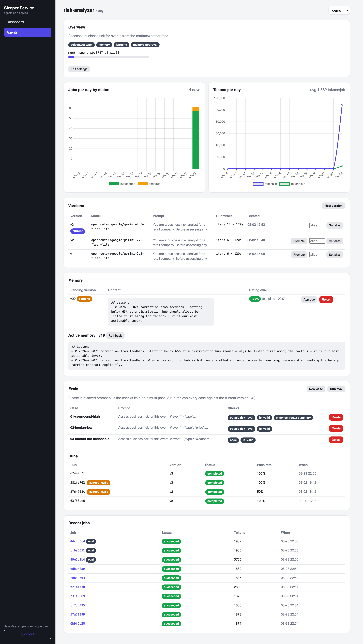
Task: Open job b31f6569
Action: (78, 596)
